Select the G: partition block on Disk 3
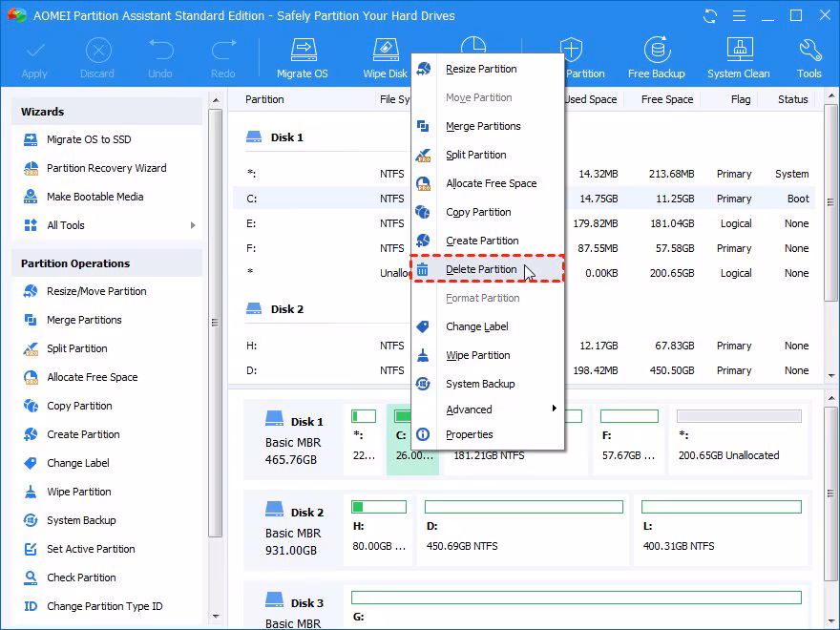The height and width of the screenshot is (630, 840). (x=576, y=607)
